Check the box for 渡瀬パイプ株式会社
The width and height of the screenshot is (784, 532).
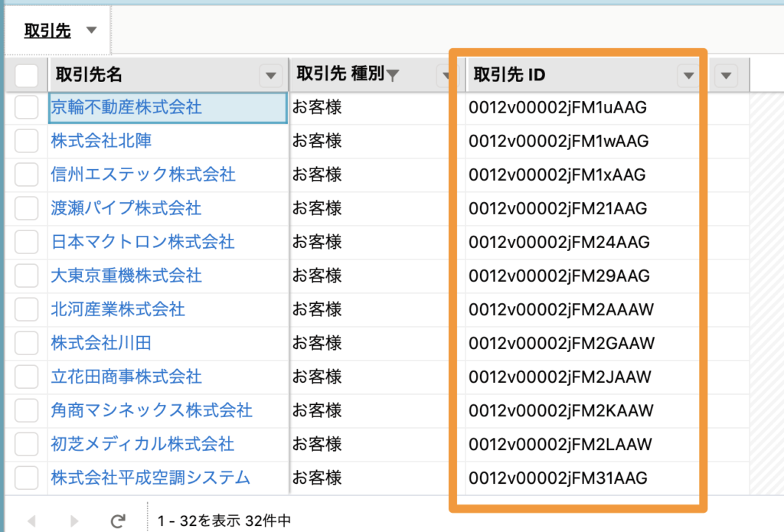(x=27, y=208)
